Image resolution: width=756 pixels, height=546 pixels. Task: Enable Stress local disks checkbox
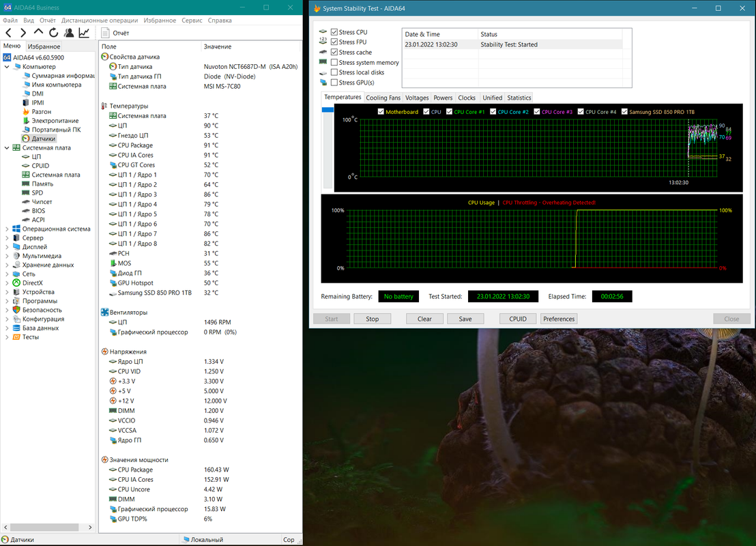[334, 72]
